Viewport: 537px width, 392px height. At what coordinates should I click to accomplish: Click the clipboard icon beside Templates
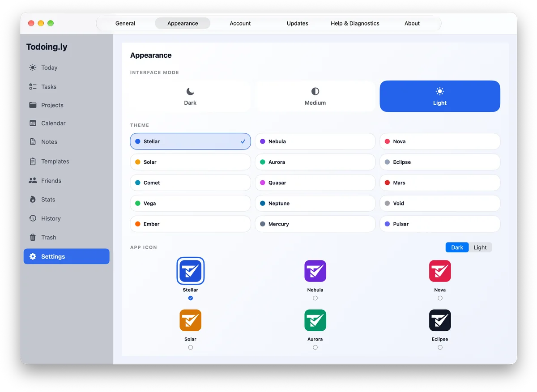[x=33, y=161]
